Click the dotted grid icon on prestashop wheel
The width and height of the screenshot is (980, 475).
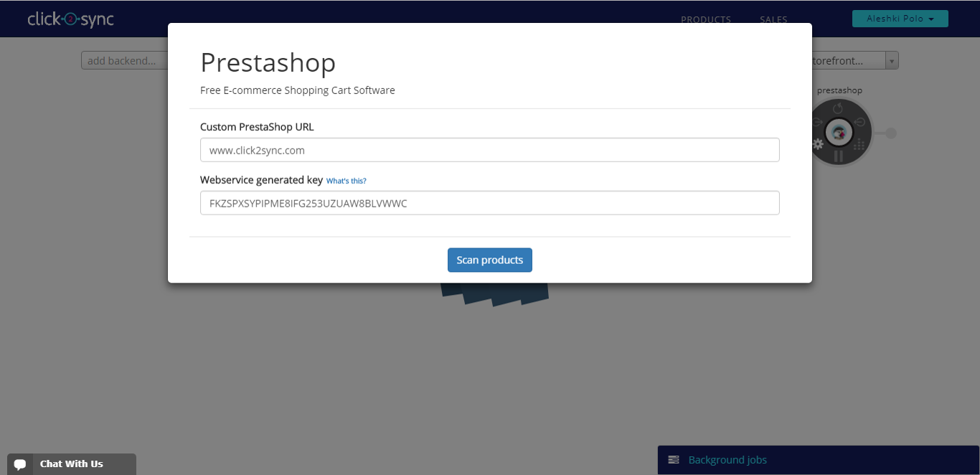(859, 144)
